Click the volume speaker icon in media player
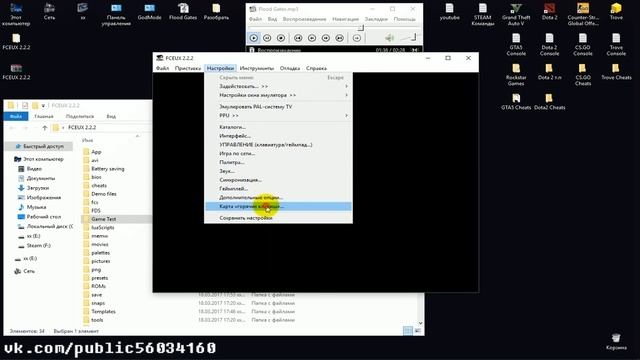Image resolution: width=640 pixels, height=360 pixels. pyautogui.click(x=389, y=38)
